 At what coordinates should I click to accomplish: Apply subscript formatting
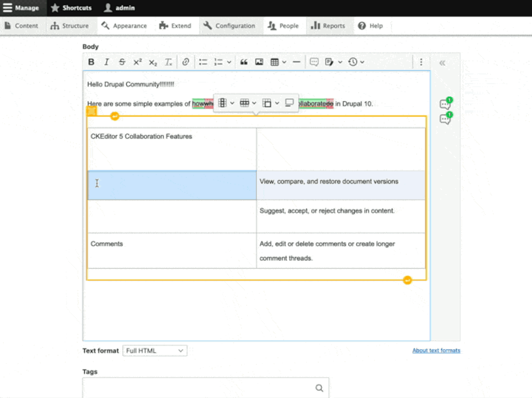[x=153, y=62]
